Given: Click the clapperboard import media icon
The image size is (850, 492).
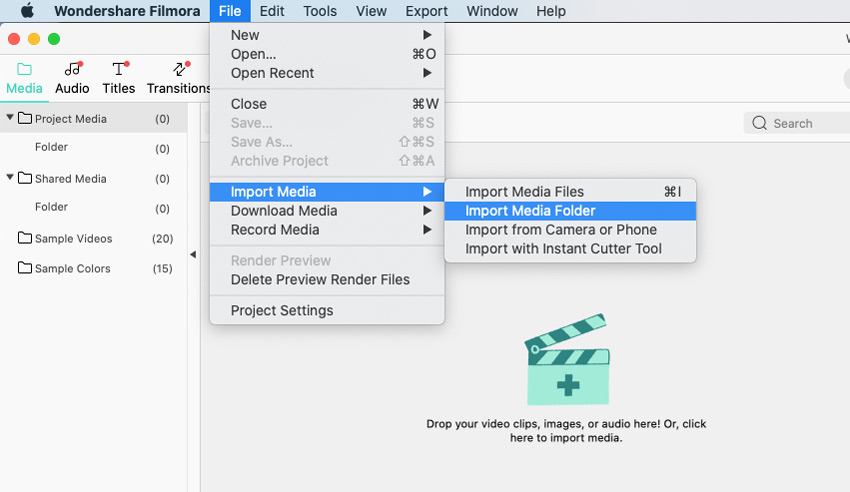Looking at the screenshot, I should point(567,359).
